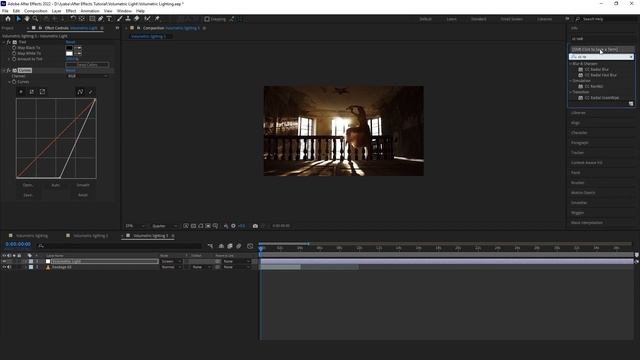Toggle the Tint effect fx switch
The height and width of the screenshot is (360, 640).
(9, 42)
